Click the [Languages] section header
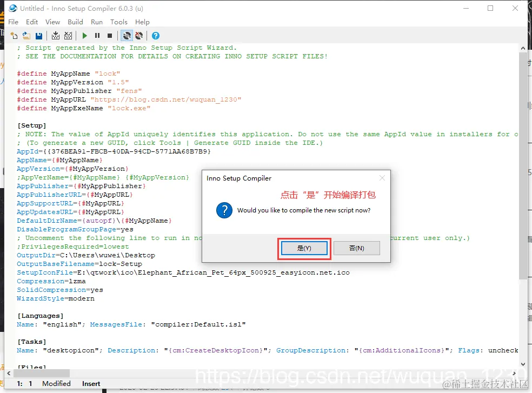Screen dimensions: 532x393 (x=41, y=316)
